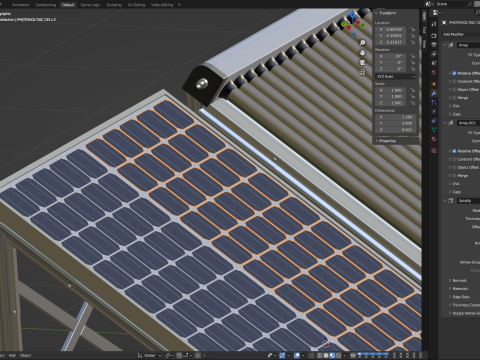Click the Scene name field

tap(453, 4)
